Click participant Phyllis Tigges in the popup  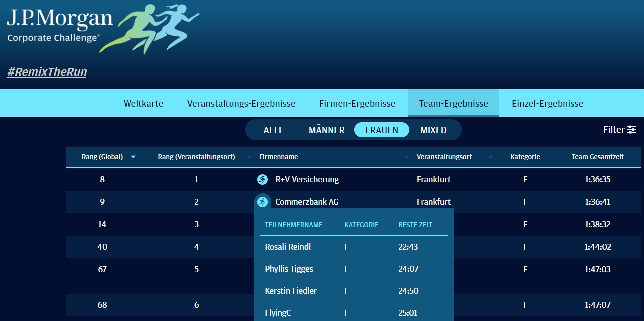[x=289, y=269]
